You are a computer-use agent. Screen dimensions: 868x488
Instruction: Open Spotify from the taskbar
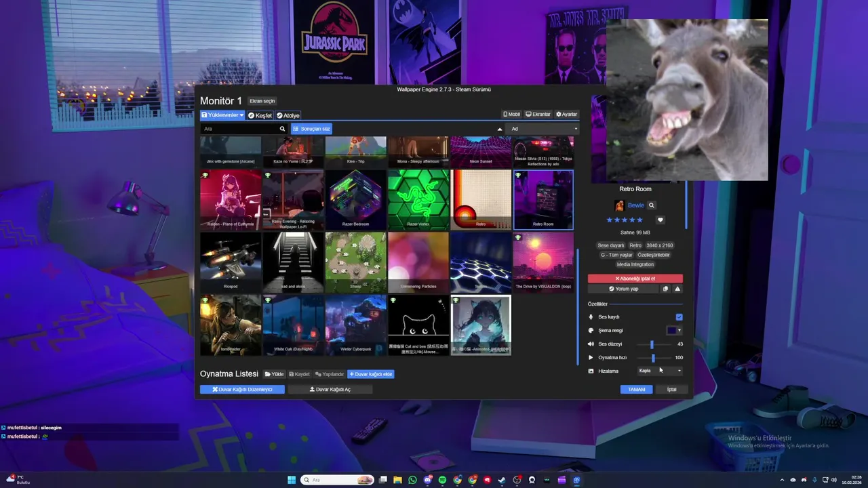click(x=442, y=480)
